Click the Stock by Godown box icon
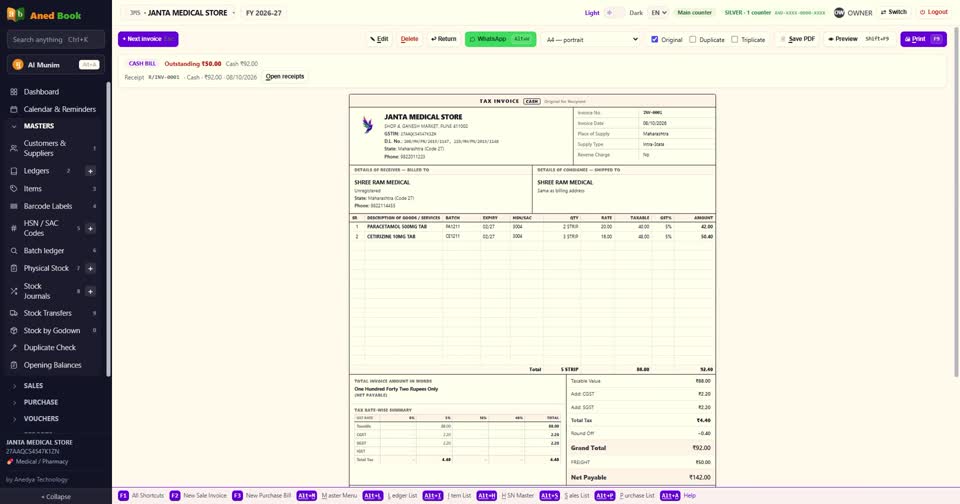 point(14,331)
